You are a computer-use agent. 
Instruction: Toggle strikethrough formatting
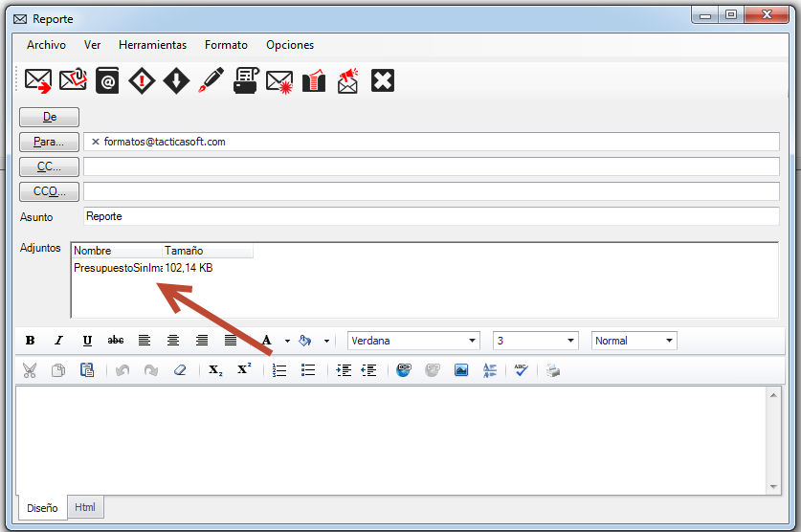click(x=116, y=341)
